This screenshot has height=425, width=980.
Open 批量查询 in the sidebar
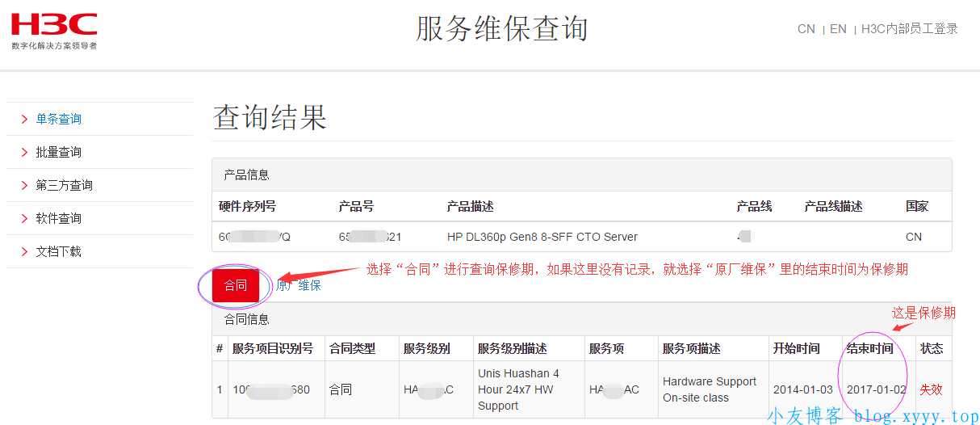[x=58, y=152]
